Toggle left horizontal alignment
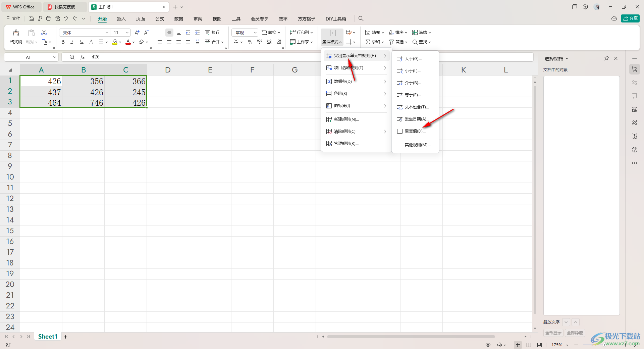 (160, 42)
